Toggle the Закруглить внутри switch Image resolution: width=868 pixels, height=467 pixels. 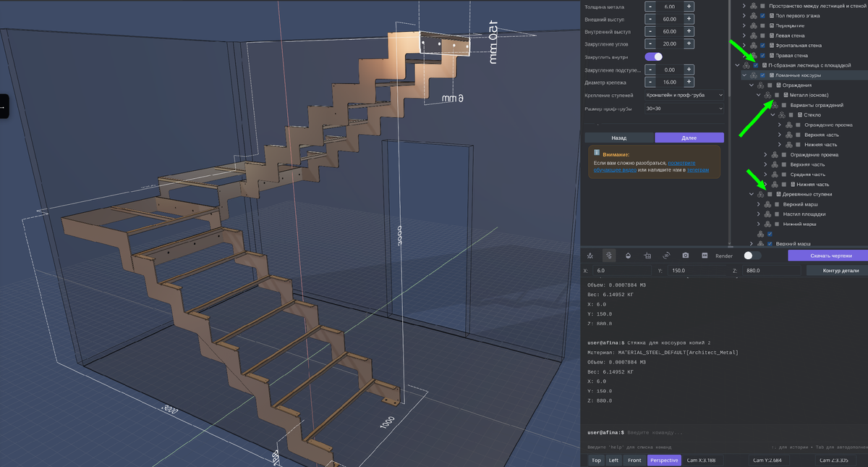[x=654, y=56]
